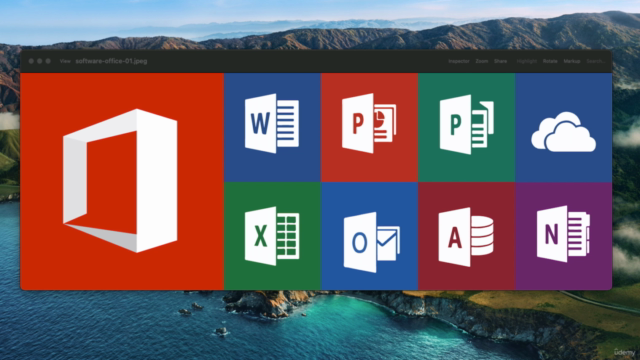The height and width of the screenshot is (360, 640).
Task: Click the Search field in the toolbar
Action: (596, 61)
